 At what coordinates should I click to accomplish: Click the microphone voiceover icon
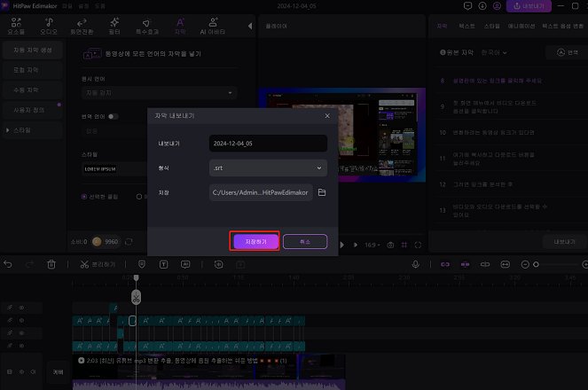(415, 264)
